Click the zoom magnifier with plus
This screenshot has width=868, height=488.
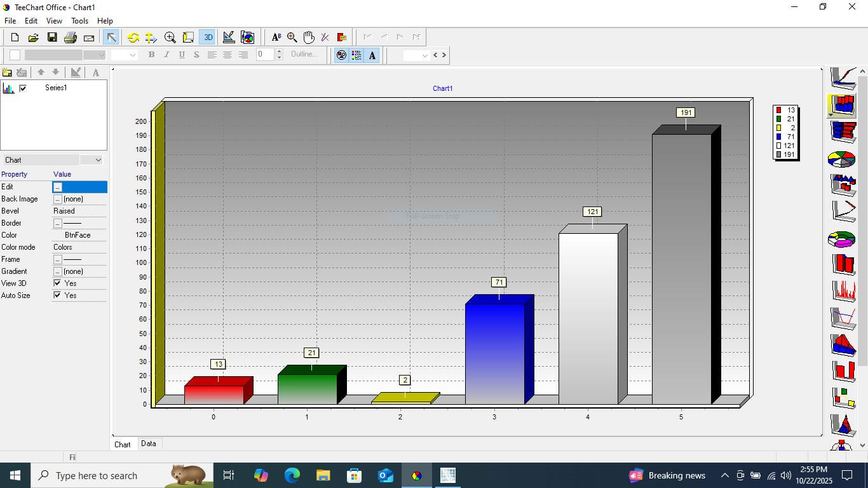(170, 37)
